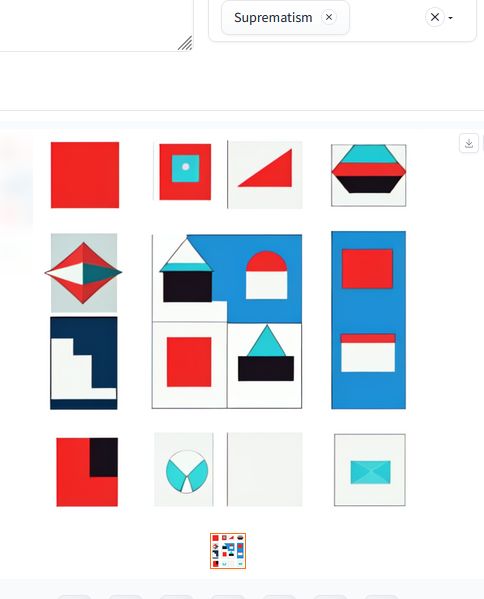
Task: Remove the Suprematism tag
Action: coord(329,17)
